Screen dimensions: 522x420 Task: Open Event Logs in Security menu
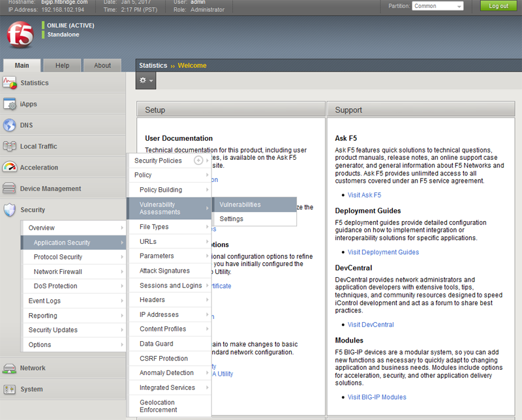44,301
